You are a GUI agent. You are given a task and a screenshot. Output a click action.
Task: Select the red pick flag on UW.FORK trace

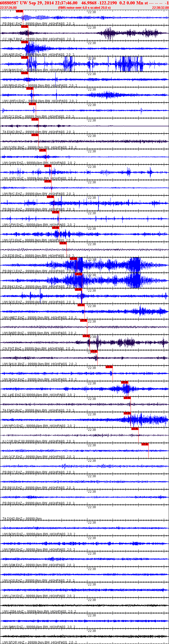pyautogui.click(x=35, y=135)
